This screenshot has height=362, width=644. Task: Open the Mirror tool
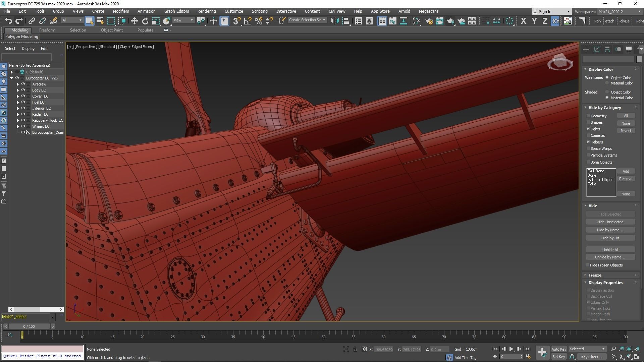pyautogui.click(x=334, y=21)
